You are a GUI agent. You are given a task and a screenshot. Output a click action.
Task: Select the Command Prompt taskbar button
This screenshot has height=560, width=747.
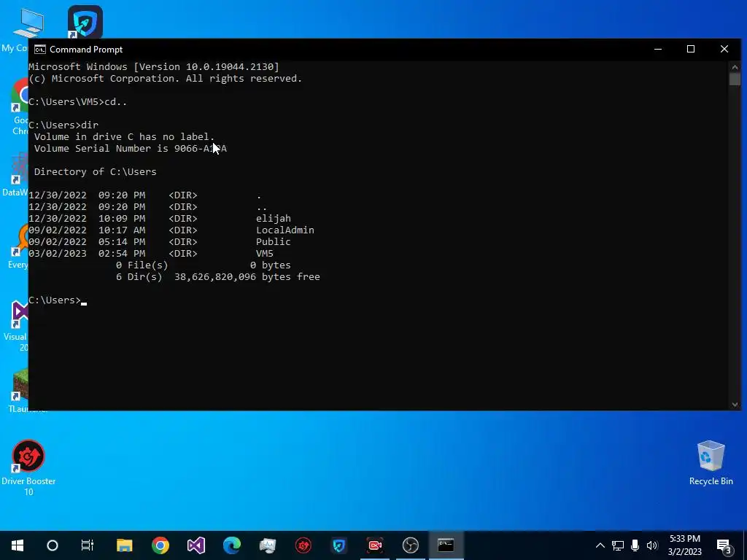pyautogui.click(x=446, y=545)
